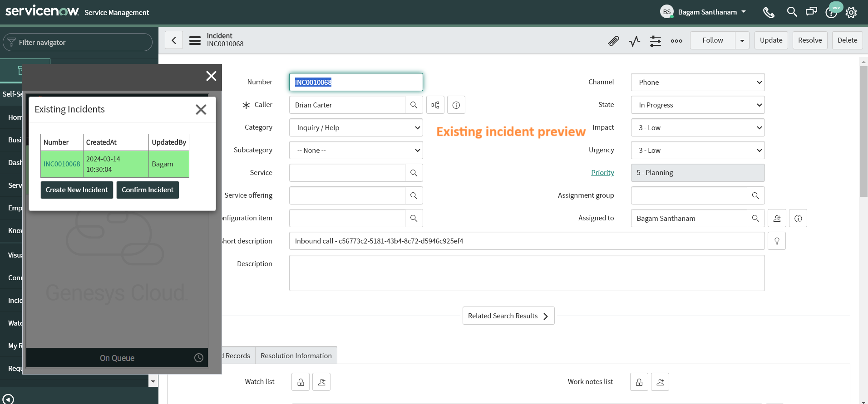This screenshot has height=404, width=868.
Task: Click Confirm Incident button
Action: click(148, 190)
